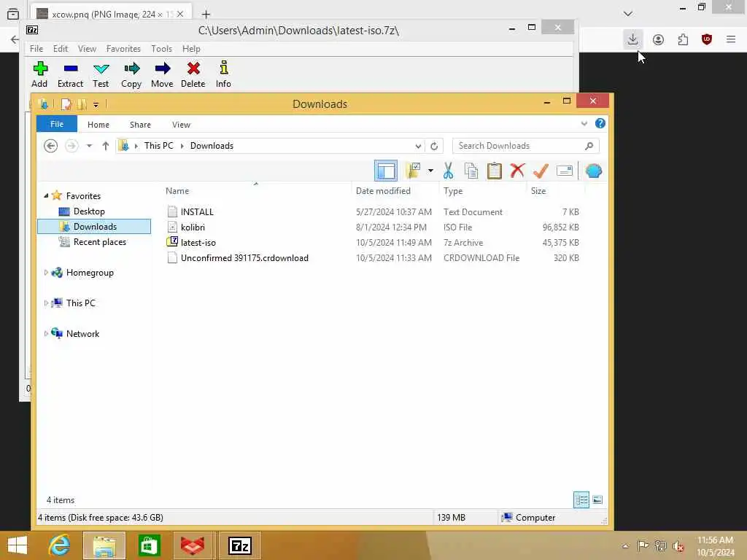Open 7-Zip Help menu
The height and width of the screenshot is (560, 747).
[x=191, y=49]
